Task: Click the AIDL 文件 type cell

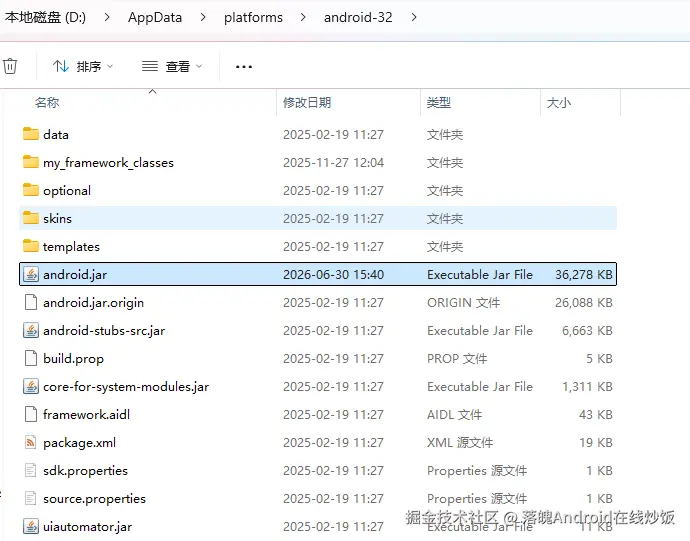Action: [455, 415]
